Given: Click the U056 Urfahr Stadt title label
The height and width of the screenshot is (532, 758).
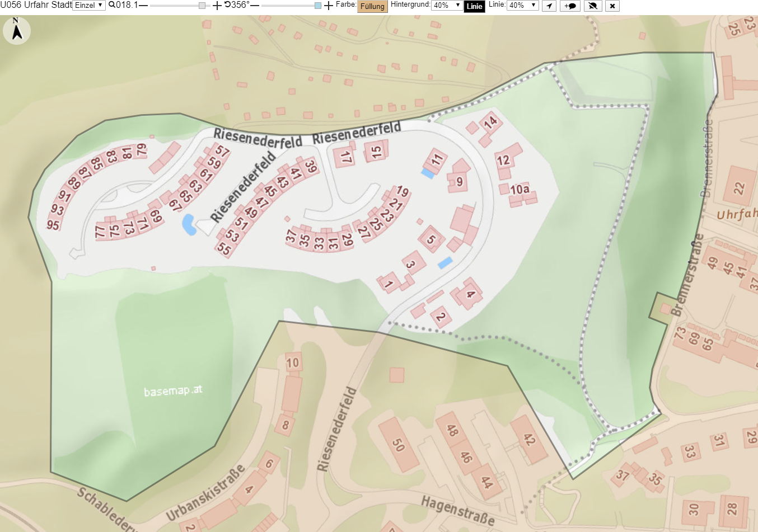Looking at the screenshot, I should (x=36, y=5).
